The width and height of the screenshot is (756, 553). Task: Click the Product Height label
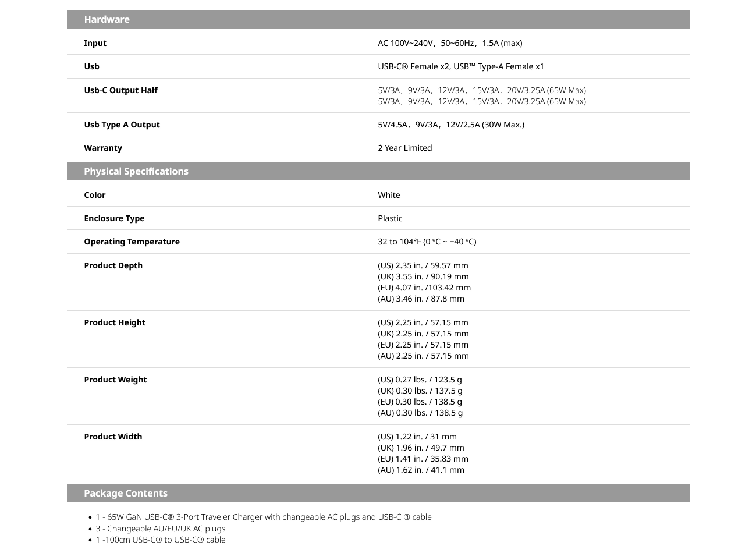(x=115, y=322)
